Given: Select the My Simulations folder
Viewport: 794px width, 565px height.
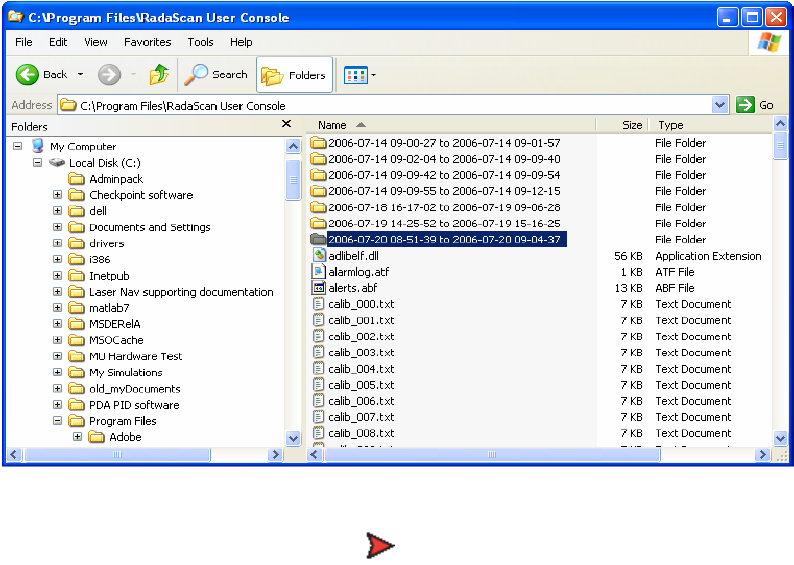Looking at the screenshot, I should pos(126,373).
